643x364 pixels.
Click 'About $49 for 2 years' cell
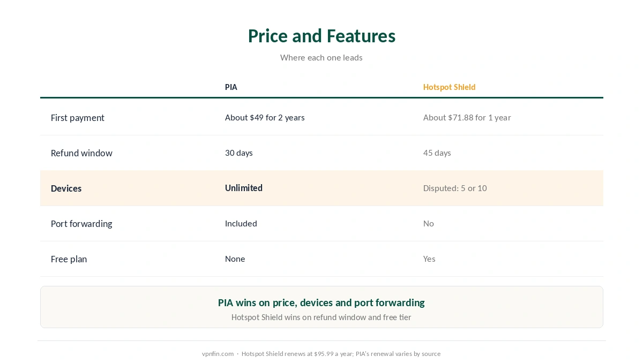point(265,117)
